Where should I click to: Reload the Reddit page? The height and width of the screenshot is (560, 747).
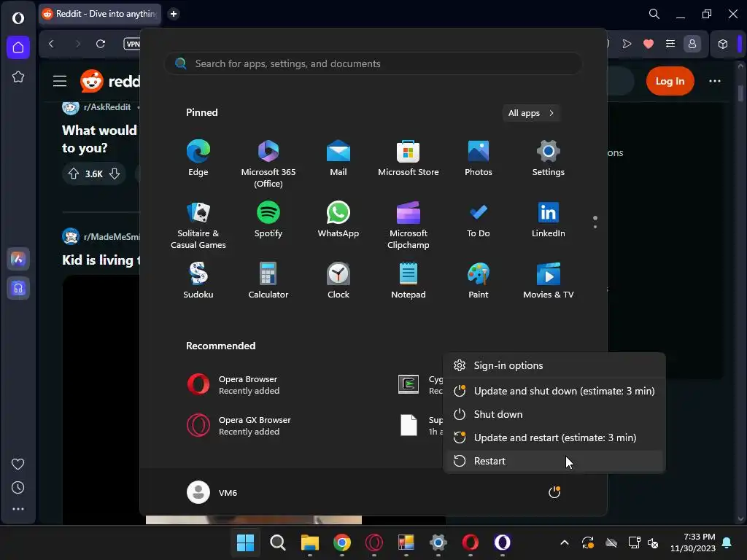tap(101, 44)
